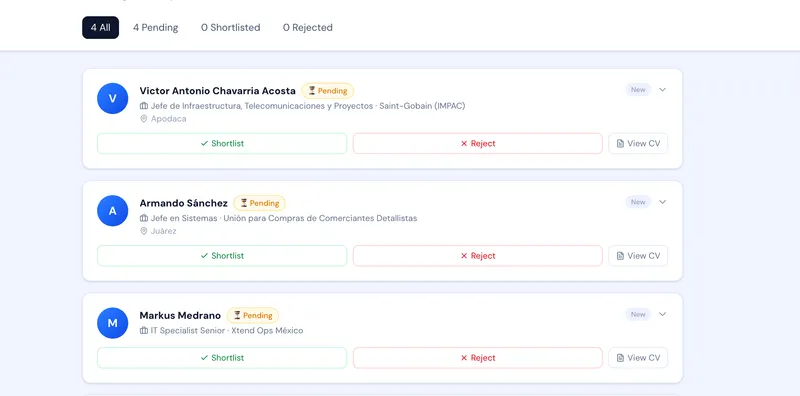Shortlist Markus Medrano
Screen dimensions: 800x396
tap(222, 358)
